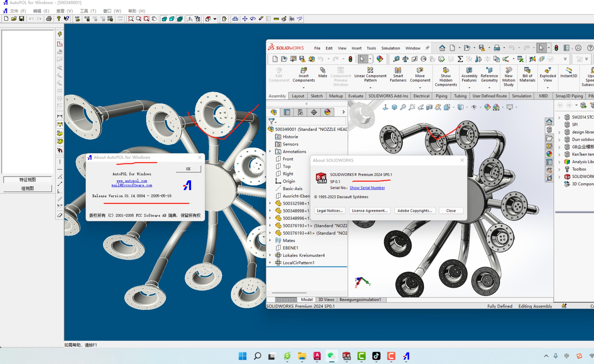The height and width of the screenshot is (364, 594).
Task: Switch to the Bewegungssimulation1 tab at the bottom
Action: (x=360, y=300)
